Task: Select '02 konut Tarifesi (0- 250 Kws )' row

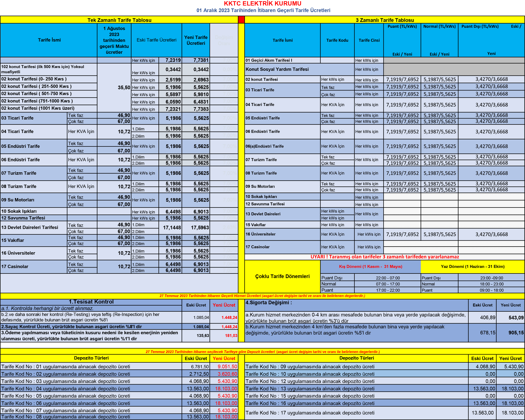Action: [49, 79]
